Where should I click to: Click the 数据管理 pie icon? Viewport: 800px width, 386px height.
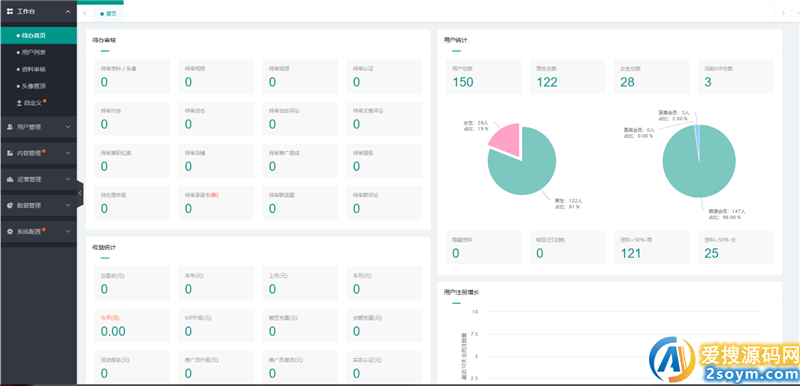pos(10,205)
